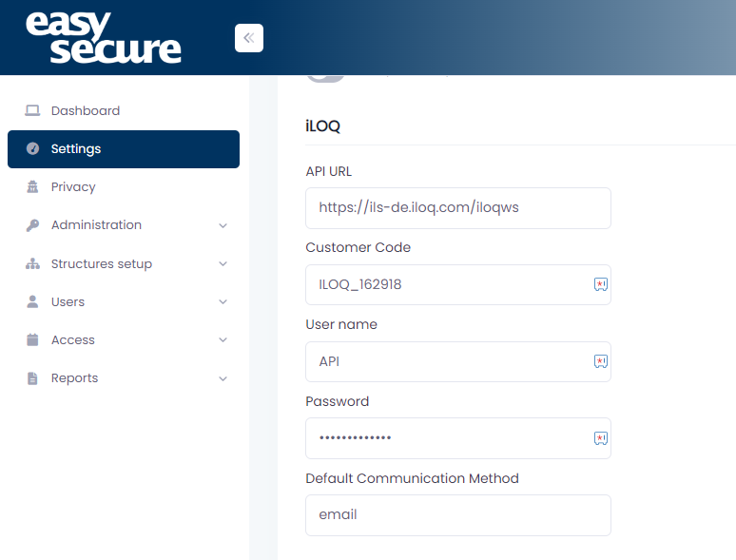Click the API URL input field
The image size is (736, 560).
(458, 208)
